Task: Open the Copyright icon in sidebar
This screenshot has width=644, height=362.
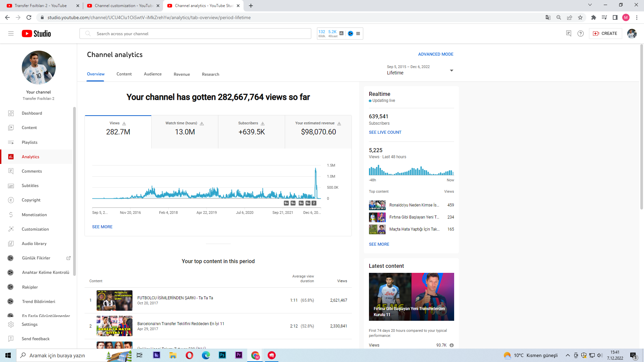Action: [x=11, y=200]
